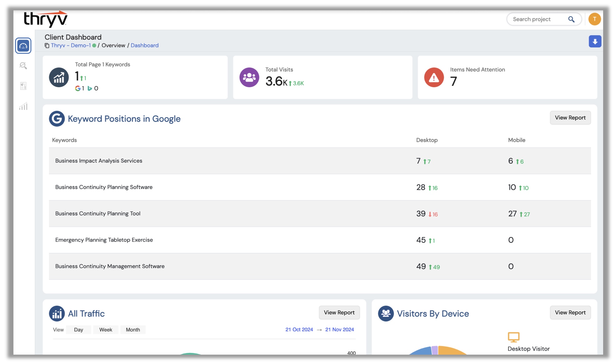This screenshot has height=364, width=615.
Task: Click mobile position 10 for Planning Software
Action: (512, 187)
